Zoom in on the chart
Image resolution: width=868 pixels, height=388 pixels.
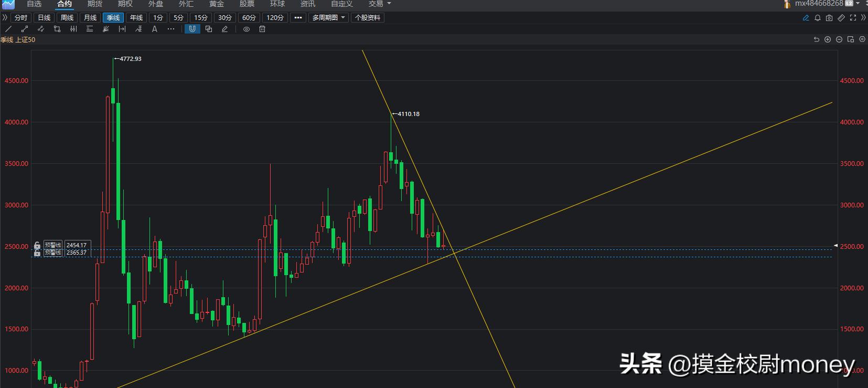[828, 39]
